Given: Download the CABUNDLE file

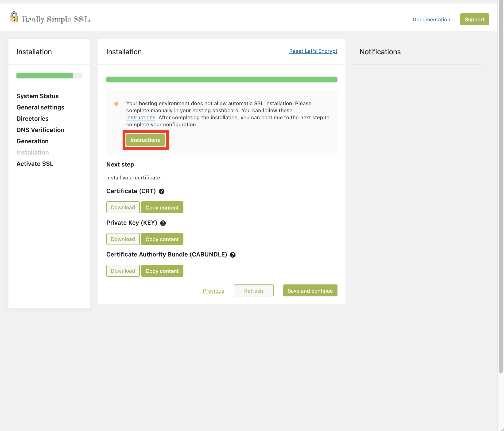Looking at the screenshot, I should pos(123,271).
